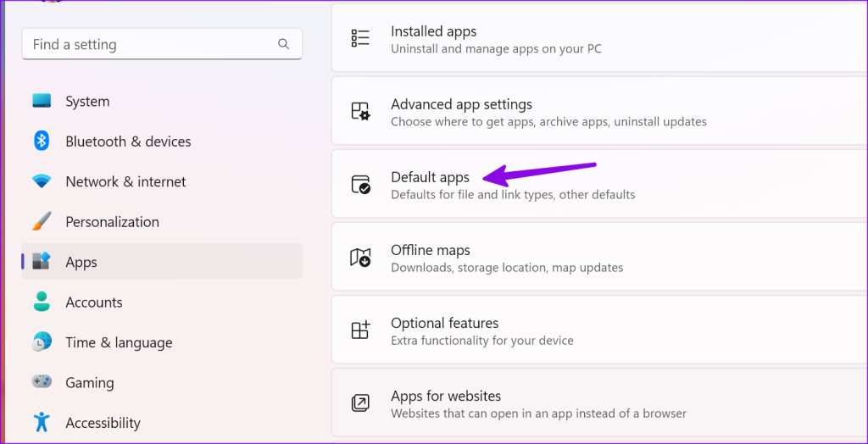Open Time & language settings
The height and width of the screenshot is (444, 868).
(x=162, y=342)
